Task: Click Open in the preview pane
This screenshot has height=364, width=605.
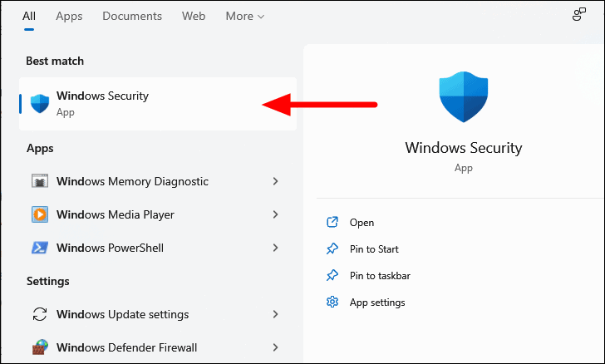Action: [362, 223]
